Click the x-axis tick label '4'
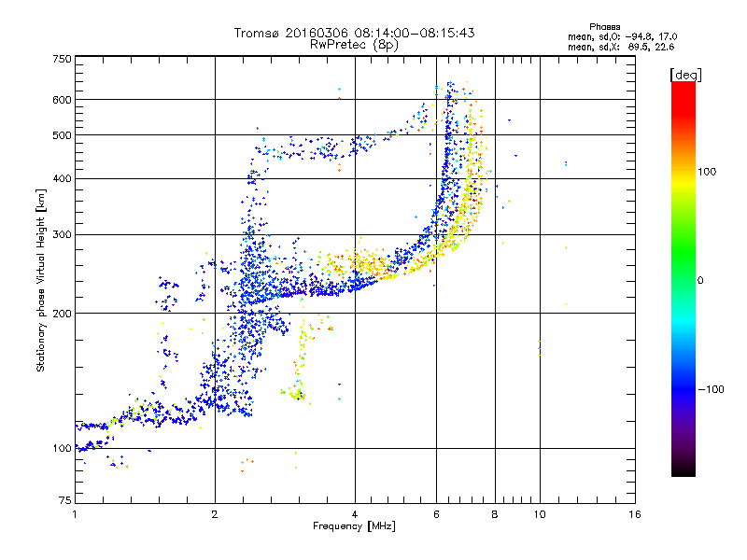 [355, 514]
